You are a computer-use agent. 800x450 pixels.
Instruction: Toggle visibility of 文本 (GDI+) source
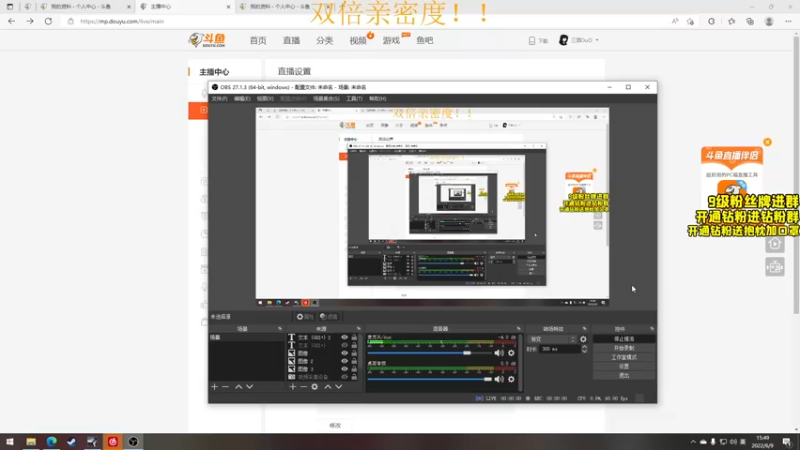[x=344, y=345]
